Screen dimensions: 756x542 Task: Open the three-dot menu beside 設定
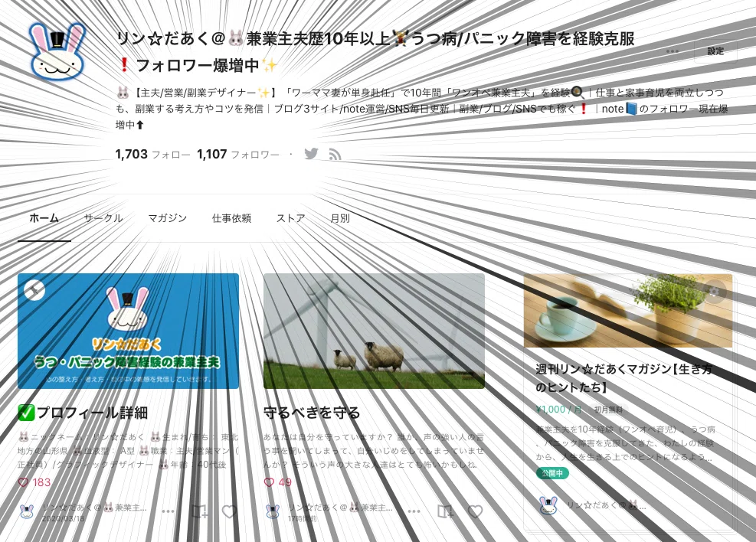pos(672,51)
